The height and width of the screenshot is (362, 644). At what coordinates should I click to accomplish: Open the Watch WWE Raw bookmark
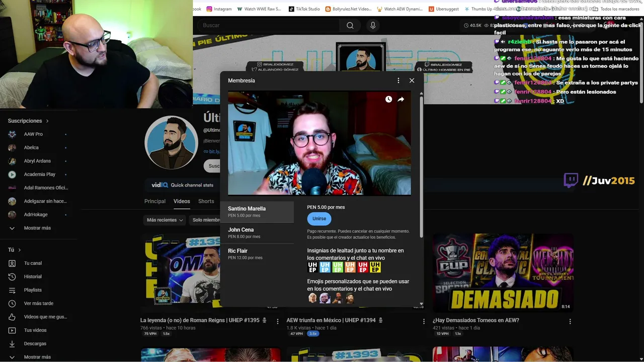[x=259, y=9]
